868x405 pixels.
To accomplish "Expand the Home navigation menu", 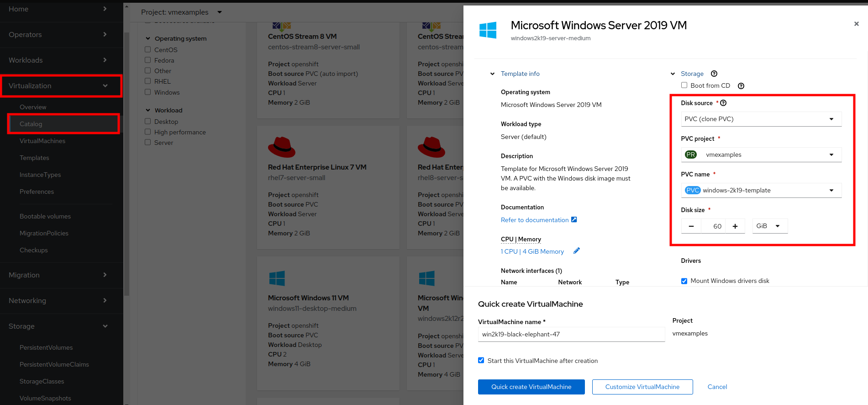I will pos(61,9).
